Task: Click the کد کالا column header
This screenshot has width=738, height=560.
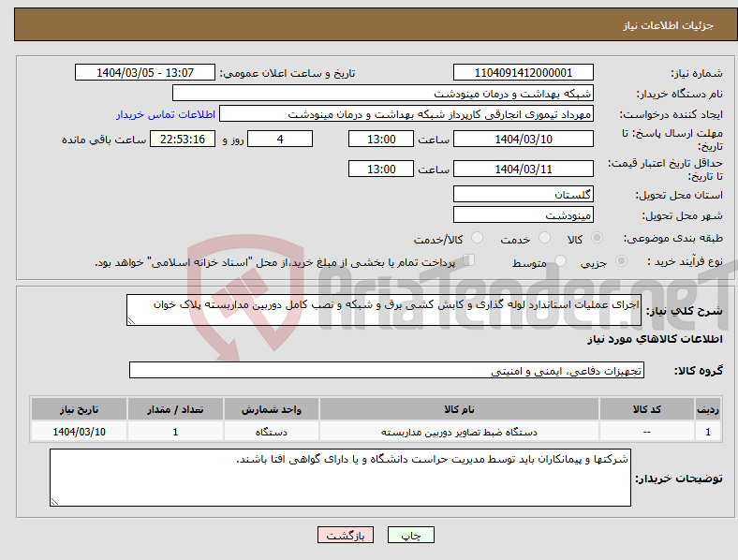Action: [647, 409]
